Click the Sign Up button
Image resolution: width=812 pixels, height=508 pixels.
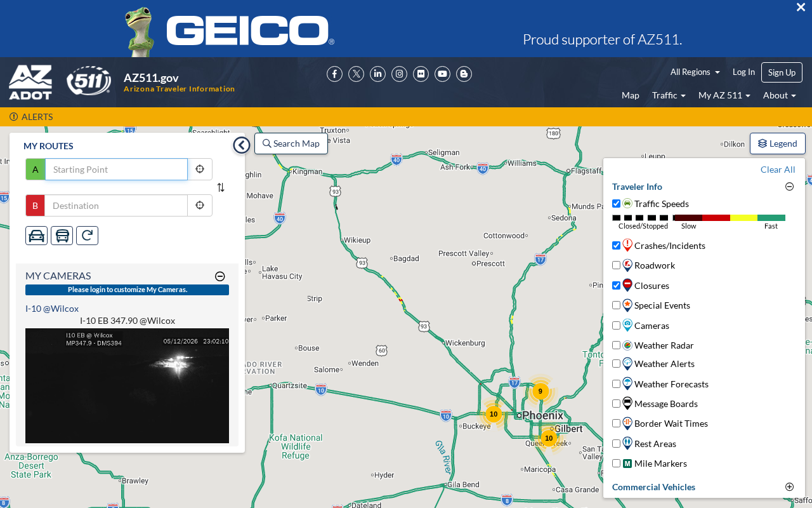pyautogui.click(x=782, y=72)
